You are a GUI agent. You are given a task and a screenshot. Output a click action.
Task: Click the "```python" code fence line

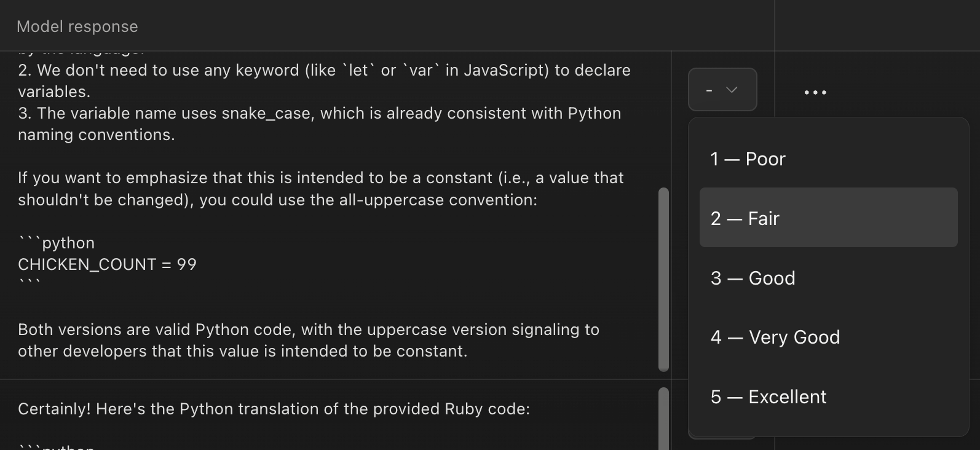coord(57,243)
